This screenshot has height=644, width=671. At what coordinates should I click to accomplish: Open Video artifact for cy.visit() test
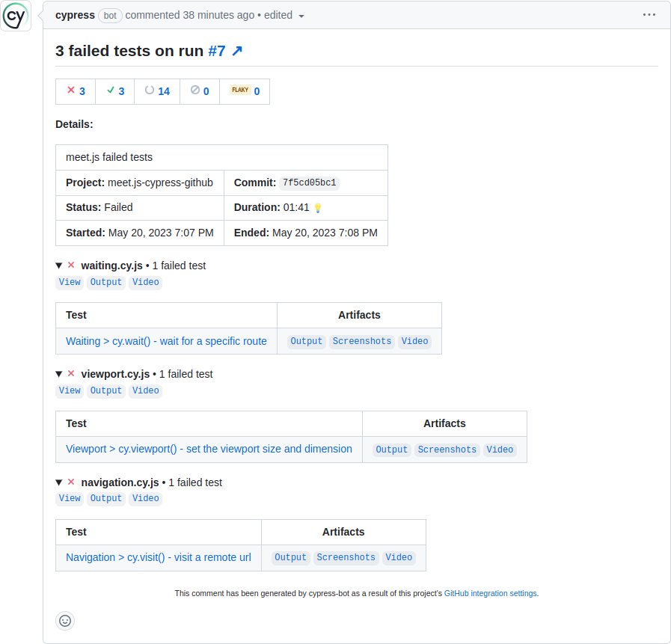point(399,557)
